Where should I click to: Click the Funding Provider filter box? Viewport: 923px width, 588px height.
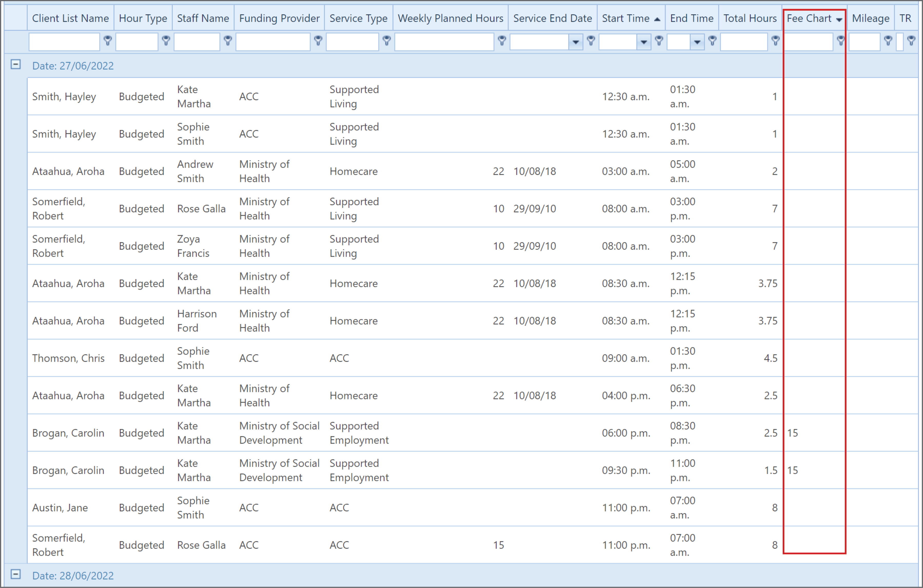273,42
